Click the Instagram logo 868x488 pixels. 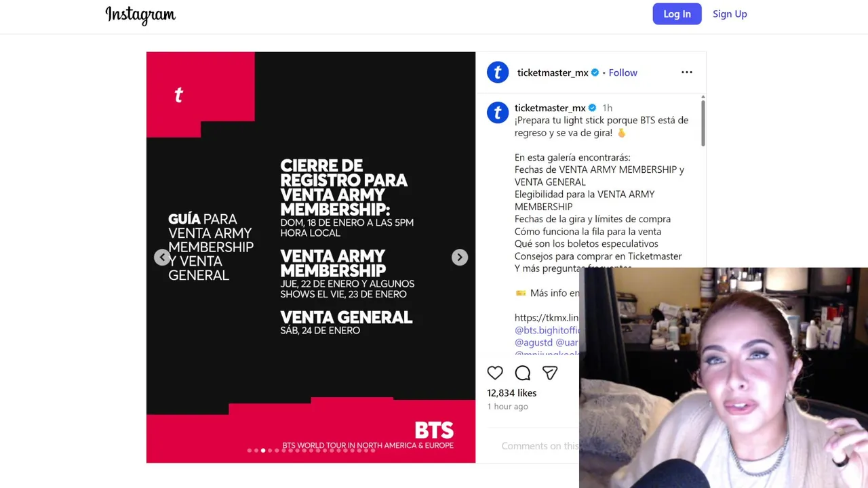point(140,14)
